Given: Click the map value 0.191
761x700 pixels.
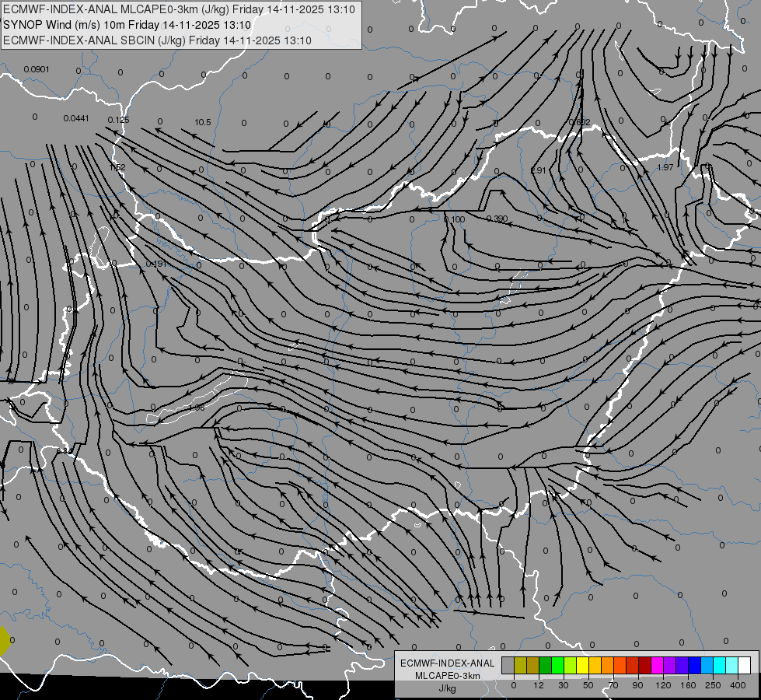Looking at the screenshot, I should tap(156, 264).
